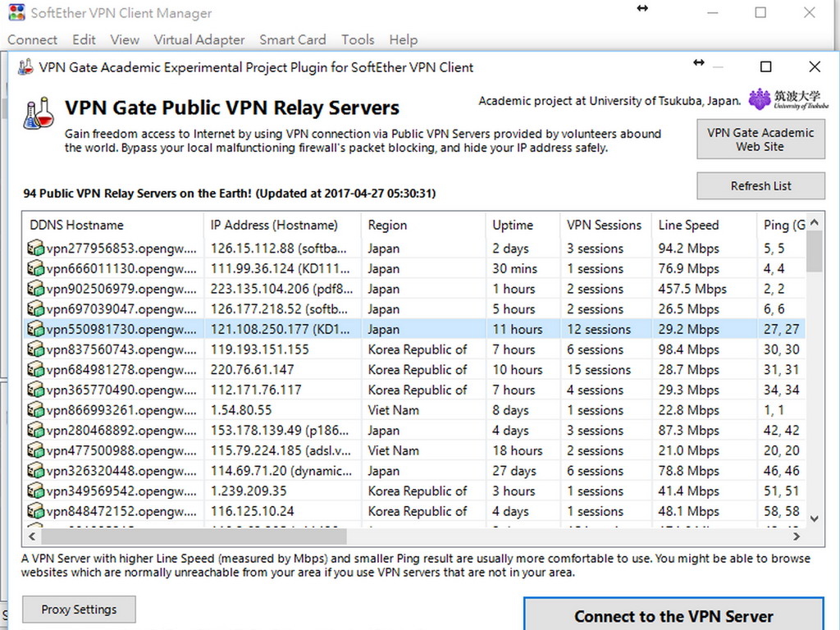Open the Virtual Adapter menu
Image resolution: width=840 pixels, height=630 pixels.
pos(199,39)
